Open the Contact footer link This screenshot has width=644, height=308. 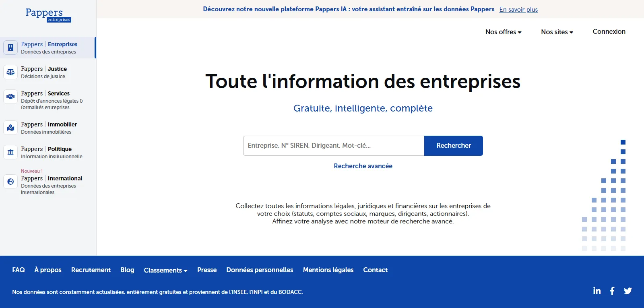[375, 270]
